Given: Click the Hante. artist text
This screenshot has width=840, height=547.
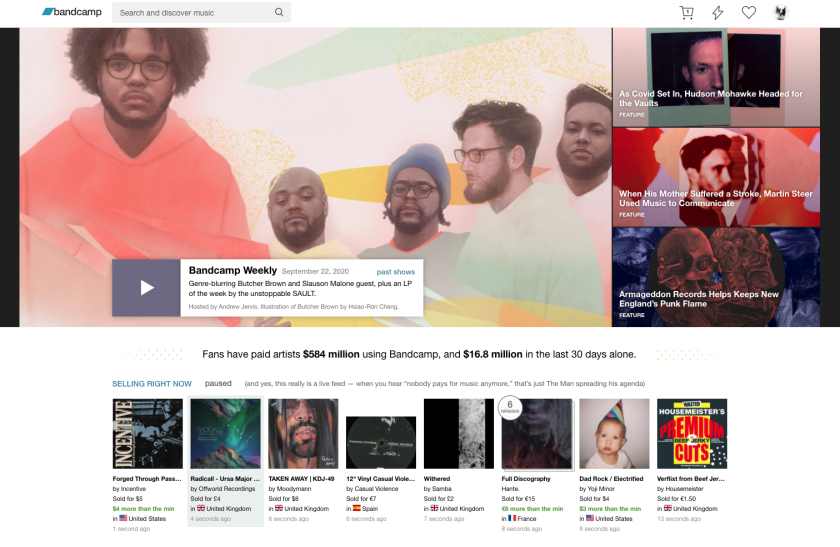Looking at the screenshot, I should point(510,489).
